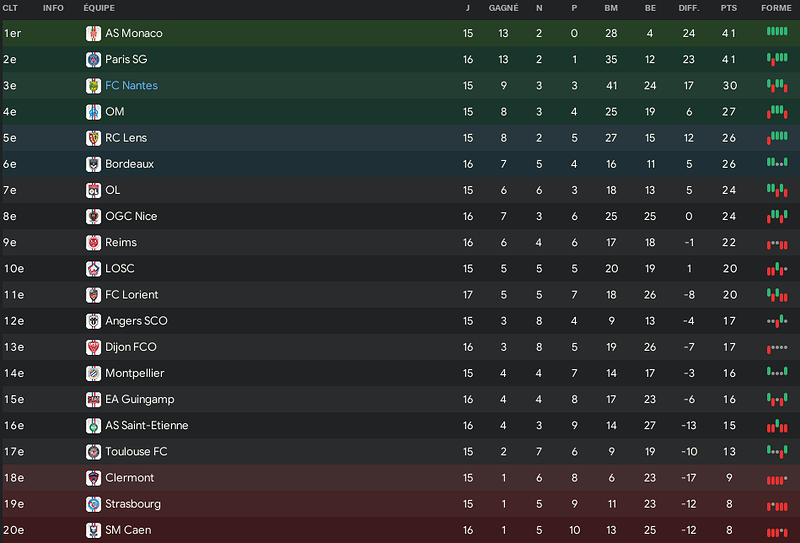This screenshot has height=543, width=800.
Task: Click the Paris SG club badge
Action: click(93, 60)
